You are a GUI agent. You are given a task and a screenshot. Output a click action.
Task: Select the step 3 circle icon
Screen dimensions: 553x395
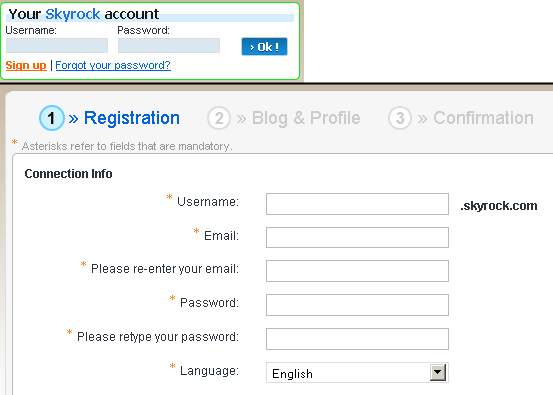400,118
